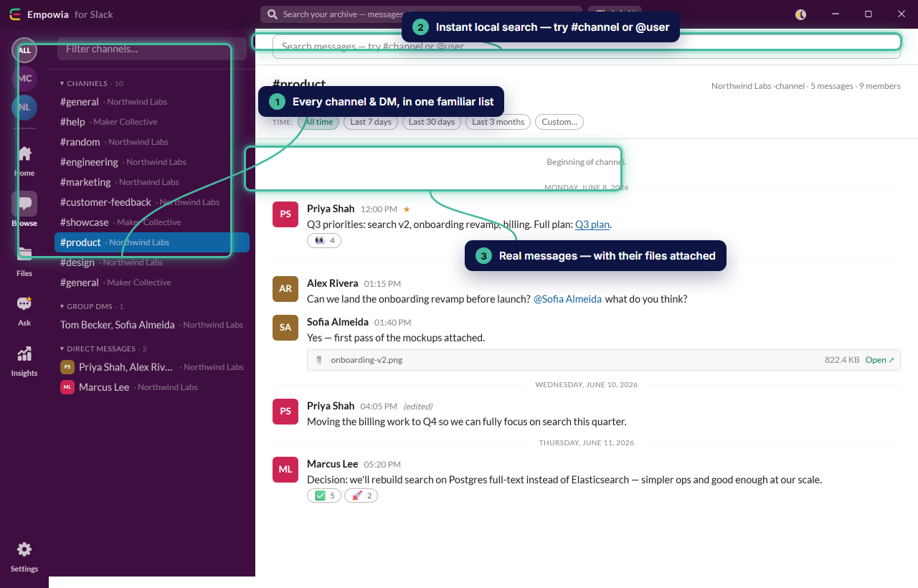Click Sofia Almeida's SA avatar

pos(285,328)
